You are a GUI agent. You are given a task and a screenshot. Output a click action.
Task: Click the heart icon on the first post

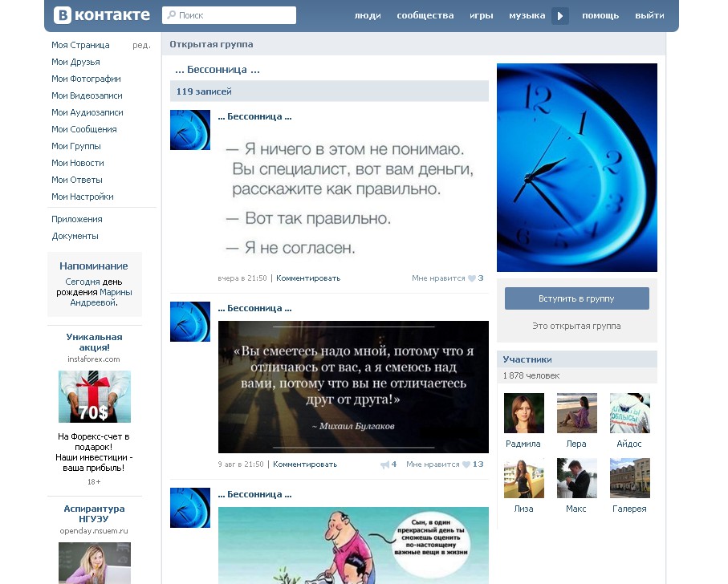[472, 278]
